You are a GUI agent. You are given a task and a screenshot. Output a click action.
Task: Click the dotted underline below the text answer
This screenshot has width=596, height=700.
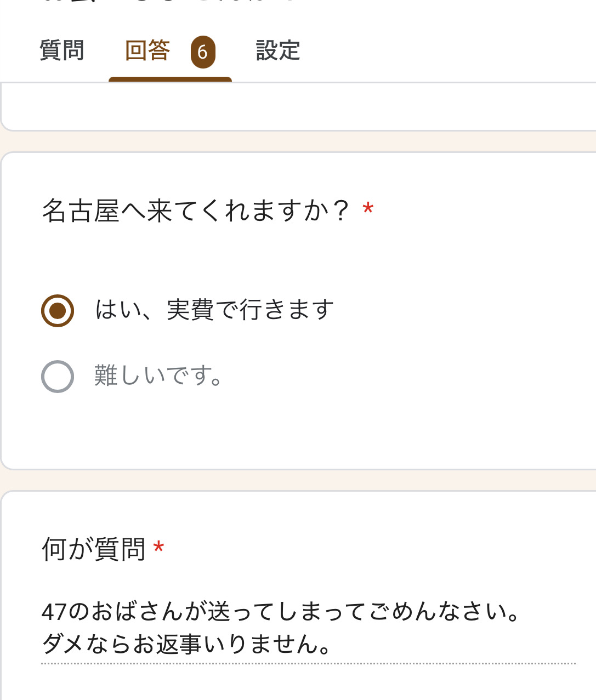coord(307,663)
